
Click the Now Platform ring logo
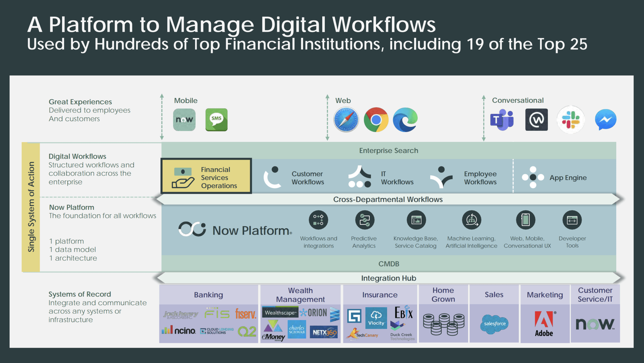[192, 229]
